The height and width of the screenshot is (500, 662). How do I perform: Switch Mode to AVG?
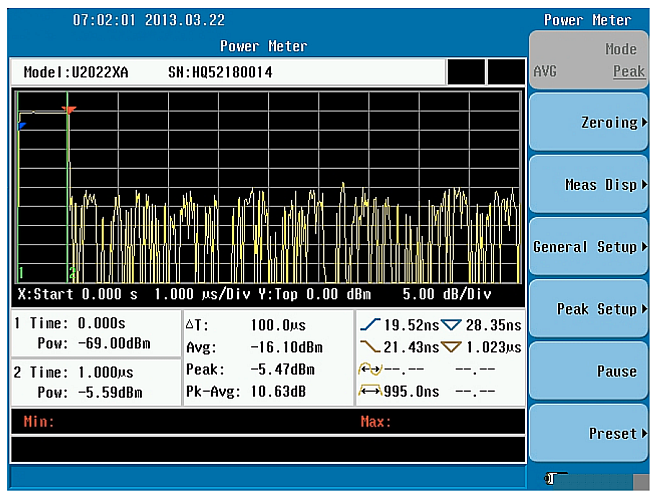(545, 72)
